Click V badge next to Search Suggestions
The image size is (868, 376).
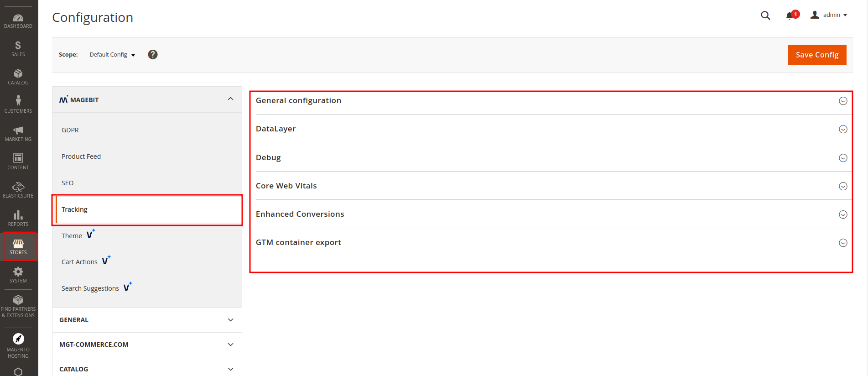(128, 287)
